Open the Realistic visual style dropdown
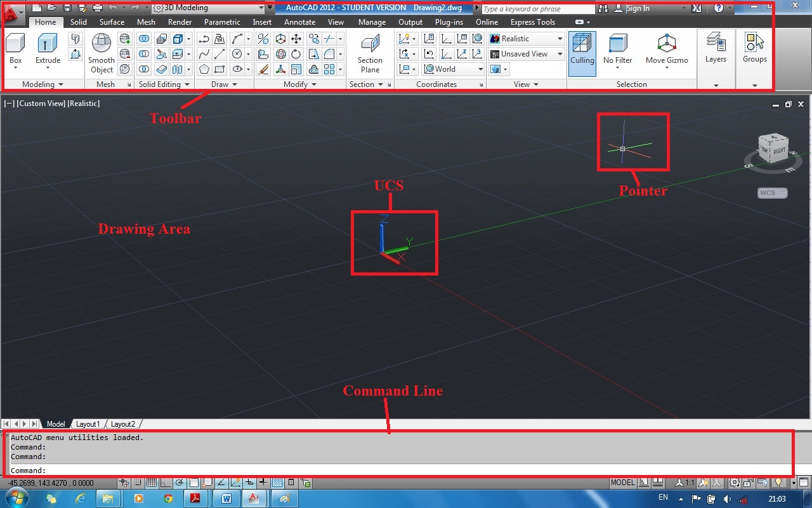 click(x=526, y=39)
